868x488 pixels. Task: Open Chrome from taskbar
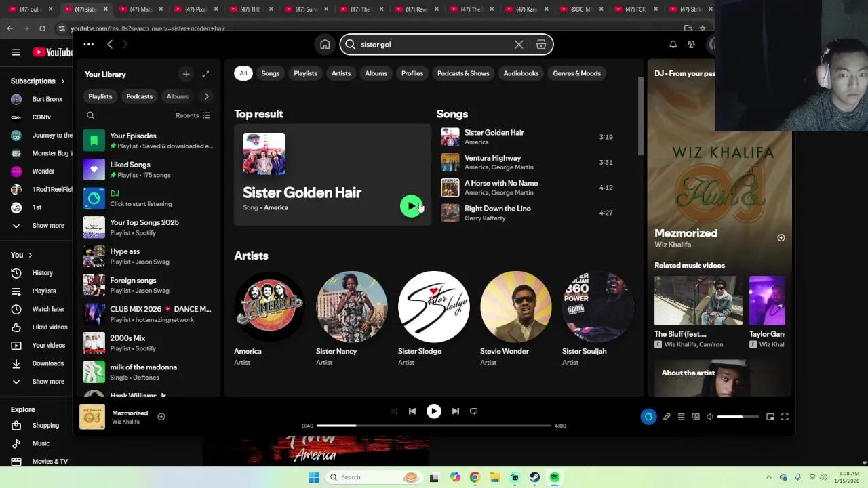[475, 477]
